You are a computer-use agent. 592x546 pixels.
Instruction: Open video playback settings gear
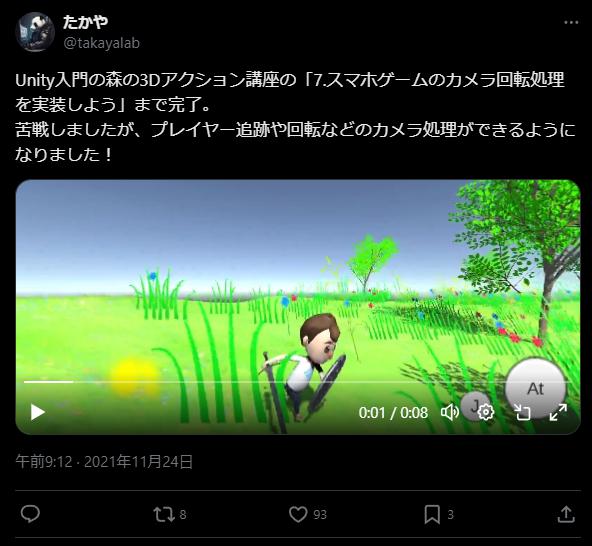pos(486,412)
